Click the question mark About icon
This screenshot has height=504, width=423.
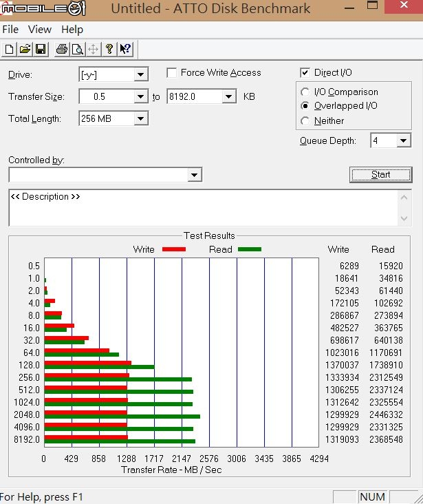pos(109,49)
